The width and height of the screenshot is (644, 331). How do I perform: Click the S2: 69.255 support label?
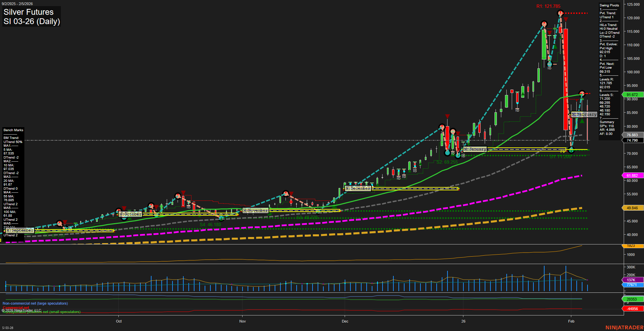point(447,162)
